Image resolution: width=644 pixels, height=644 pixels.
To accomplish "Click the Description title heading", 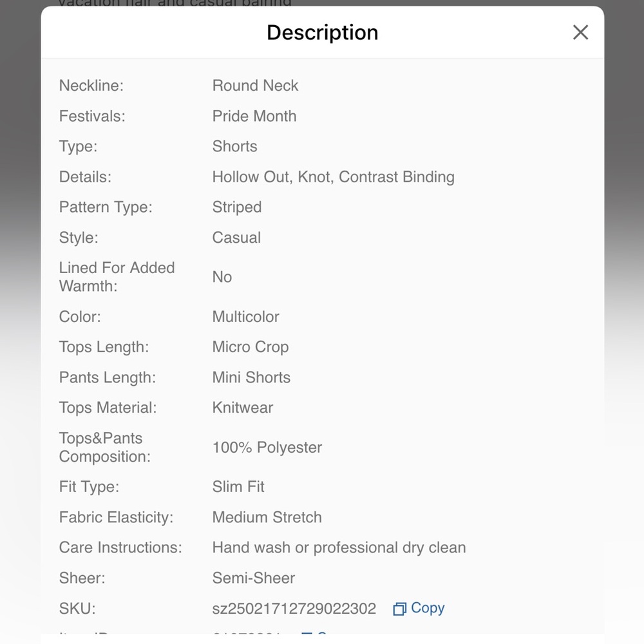I will [323, 32].
